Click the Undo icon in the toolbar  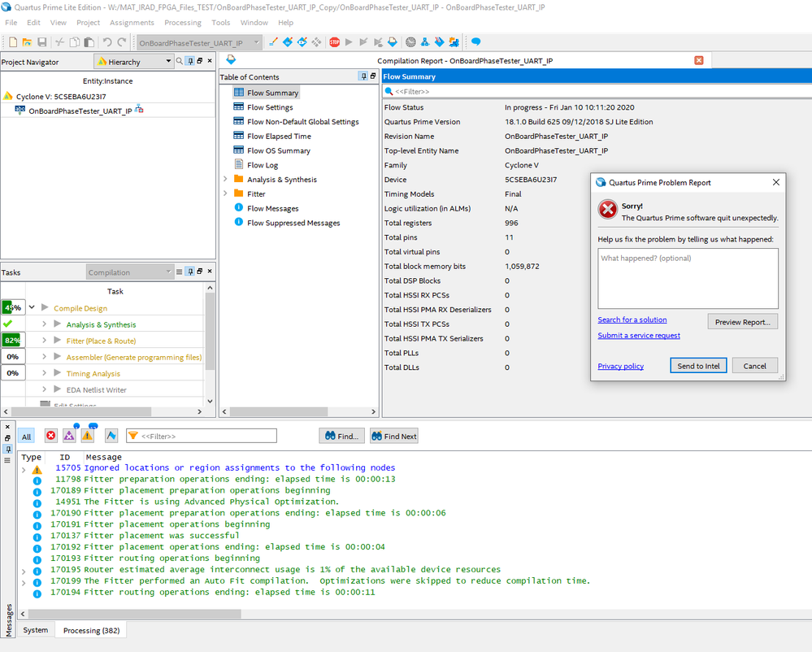tap(107, 42)
